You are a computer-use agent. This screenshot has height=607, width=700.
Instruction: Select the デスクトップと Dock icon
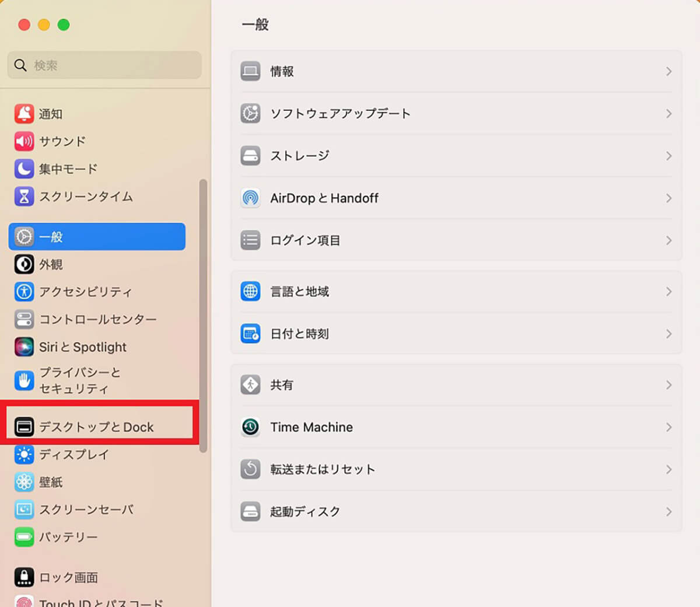tap(24, 427)
